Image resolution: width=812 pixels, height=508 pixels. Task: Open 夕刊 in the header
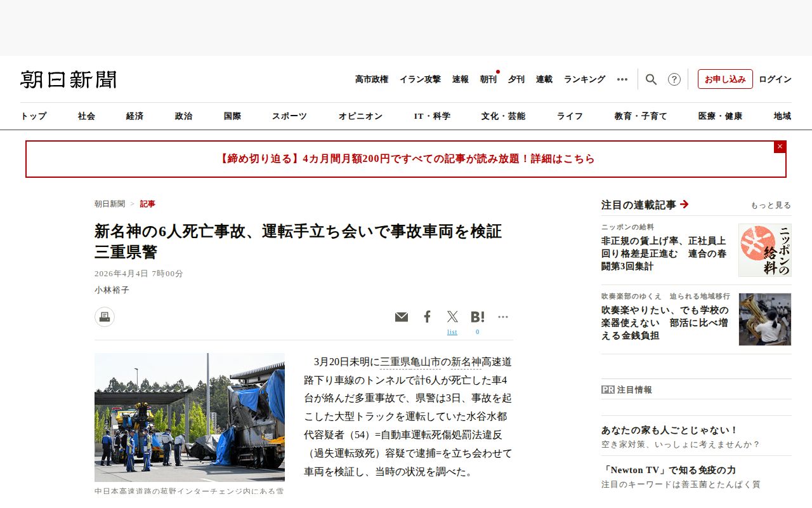[x=516, y=79]
